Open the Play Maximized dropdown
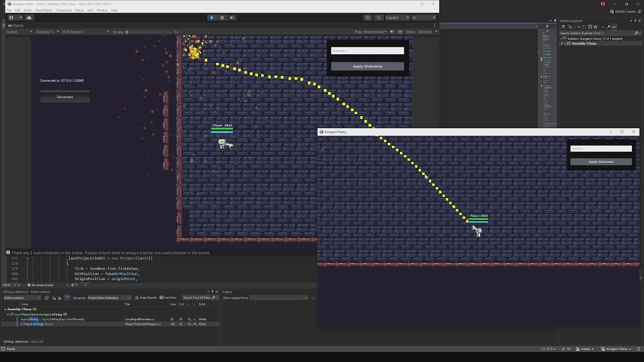644x362 pixels. (371, 32)
